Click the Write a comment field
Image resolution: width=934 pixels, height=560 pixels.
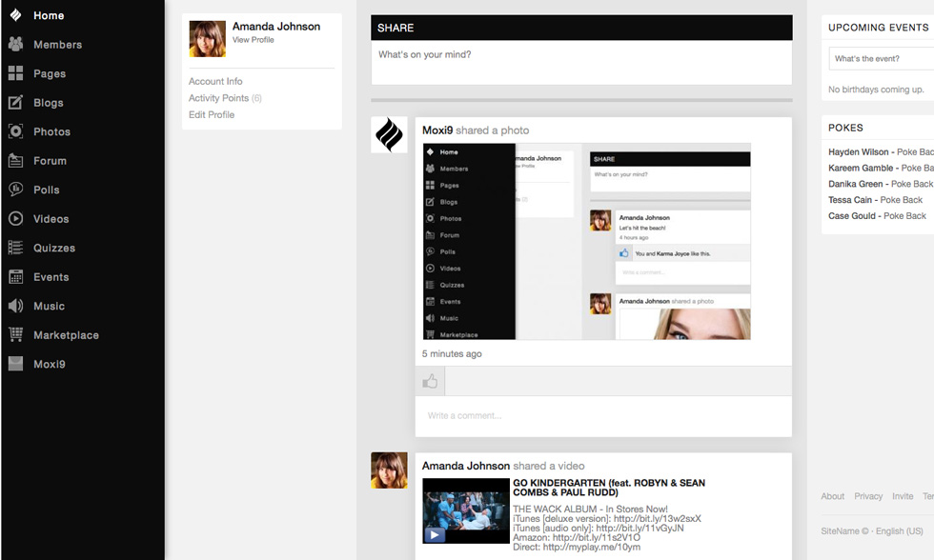pos(602,416)
